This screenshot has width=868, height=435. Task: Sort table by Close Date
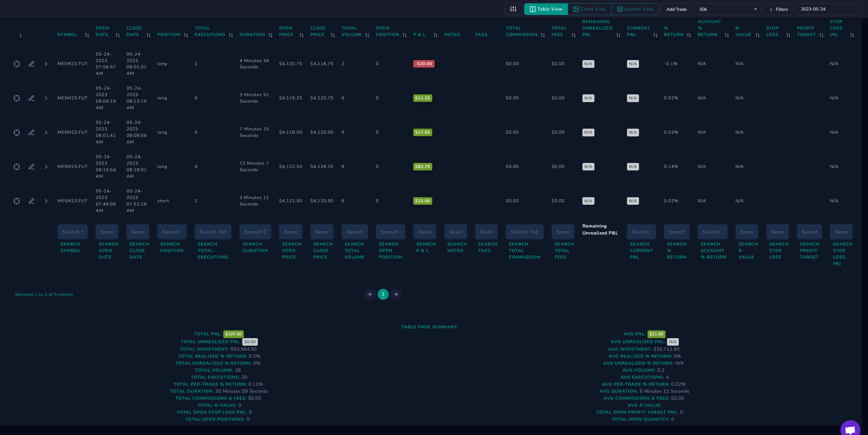pyautogui.click(x=148, y=35)
